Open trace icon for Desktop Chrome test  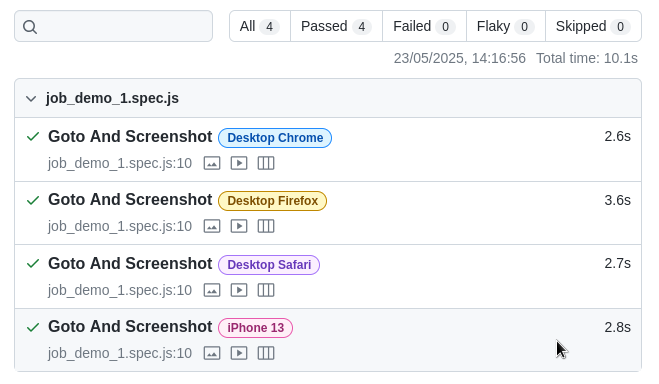[266, 163]
